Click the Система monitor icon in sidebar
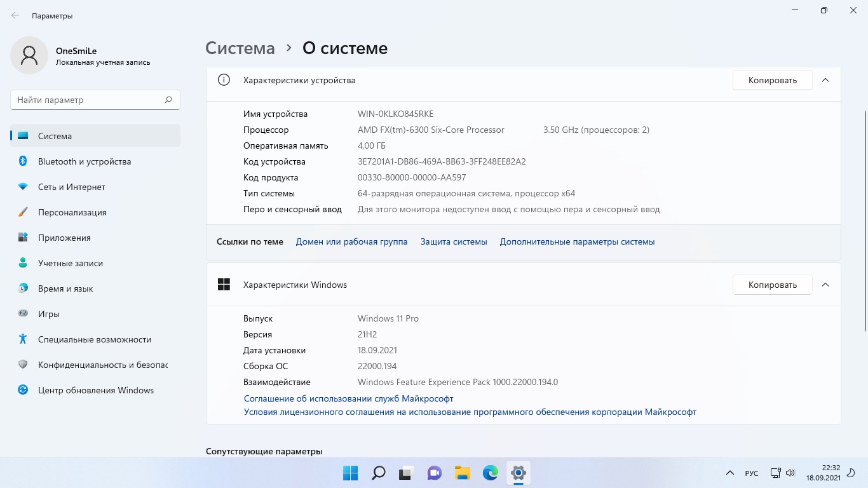 click(x=23, y=136)
